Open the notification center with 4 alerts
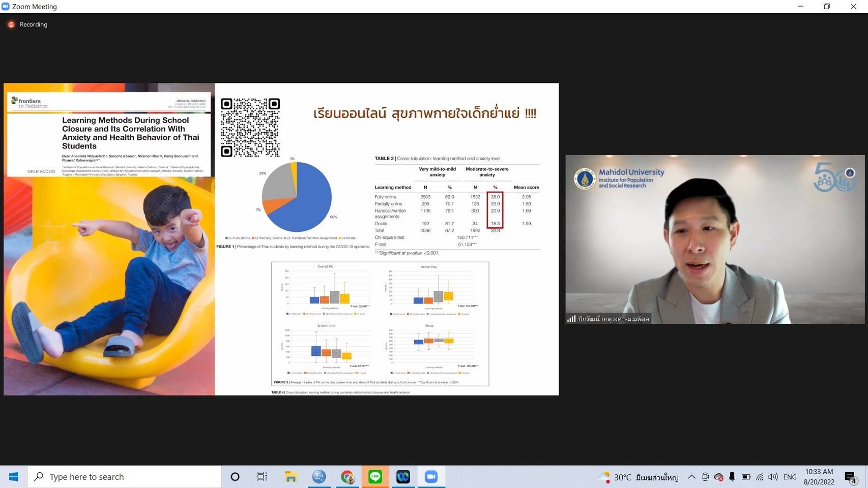The height and width of the screenshot is (488, 868). click(850, 477)
